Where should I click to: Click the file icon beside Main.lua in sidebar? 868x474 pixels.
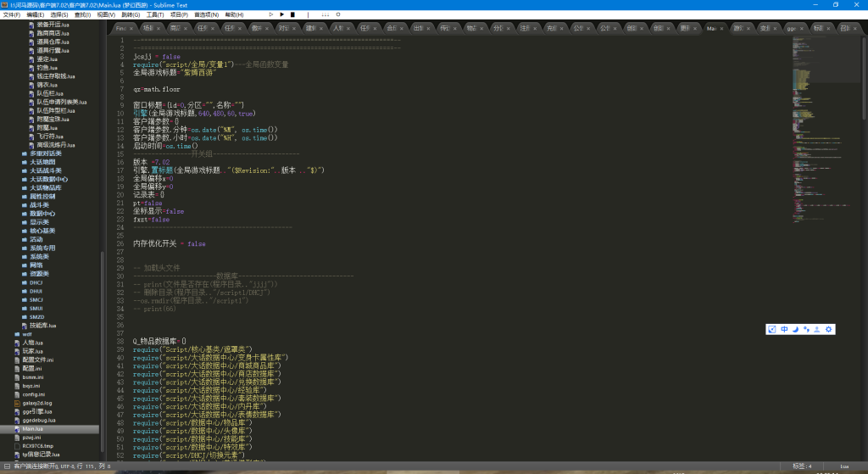click(x=16, y=429)
